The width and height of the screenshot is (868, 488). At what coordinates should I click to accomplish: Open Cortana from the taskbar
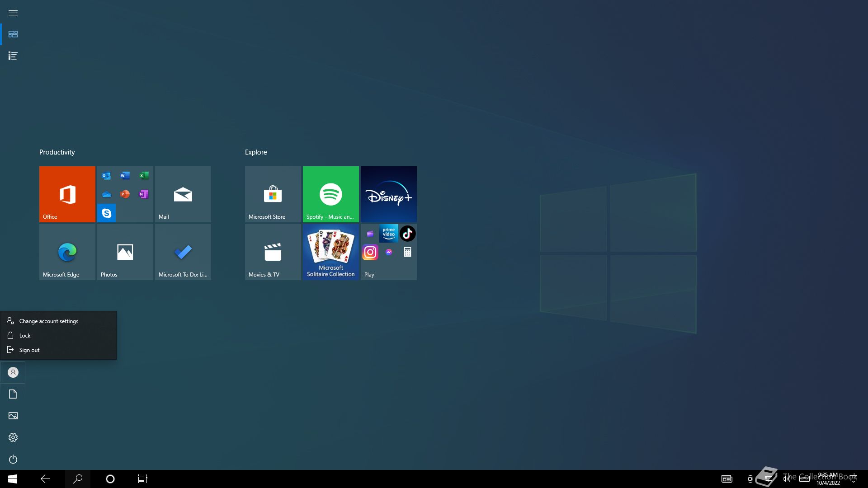(110, 479)
